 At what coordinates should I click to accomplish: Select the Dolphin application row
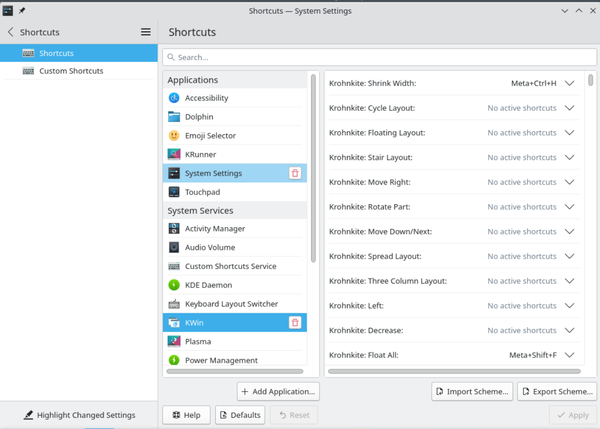coord(235,117)
